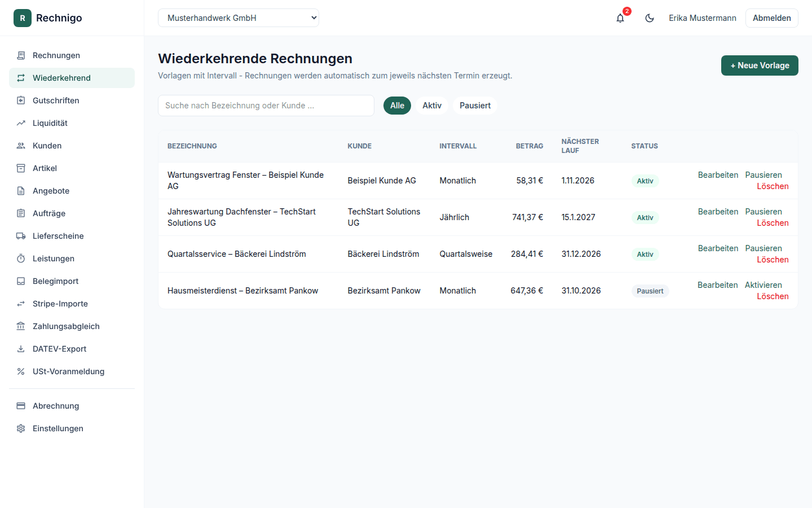Image resolution: width=812 pixels, height=508 pixels.
Task: Delete the Hausmeisterdienst Bezirksamt Pankow template
Action: click(x=773, y=296)
